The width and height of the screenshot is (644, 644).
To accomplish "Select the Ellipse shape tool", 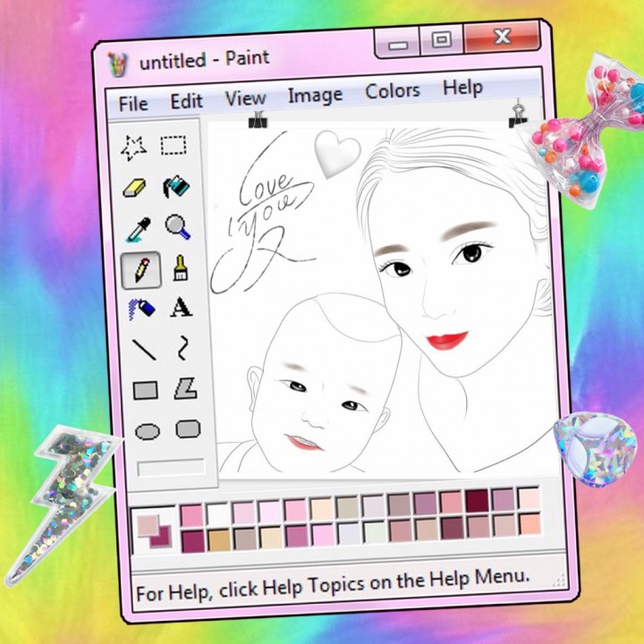I will tap(148, 432).
